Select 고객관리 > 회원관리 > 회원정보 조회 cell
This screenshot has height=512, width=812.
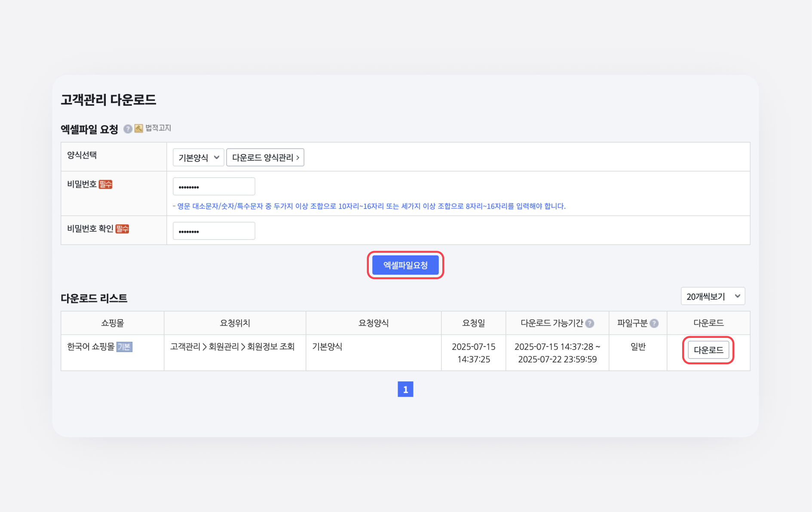pyautogui.click(x=235, y=353)
